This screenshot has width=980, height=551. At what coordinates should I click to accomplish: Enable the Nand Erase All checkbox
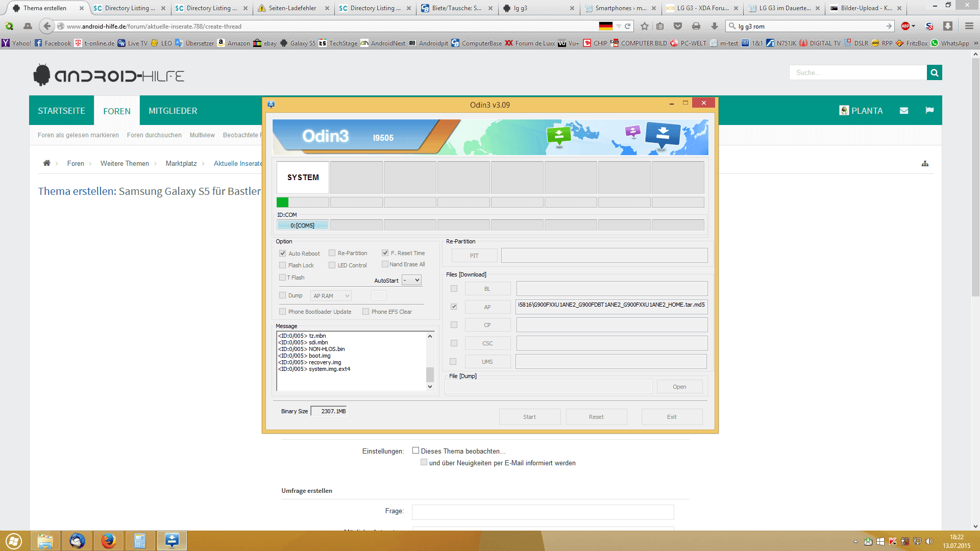(385, 264)
